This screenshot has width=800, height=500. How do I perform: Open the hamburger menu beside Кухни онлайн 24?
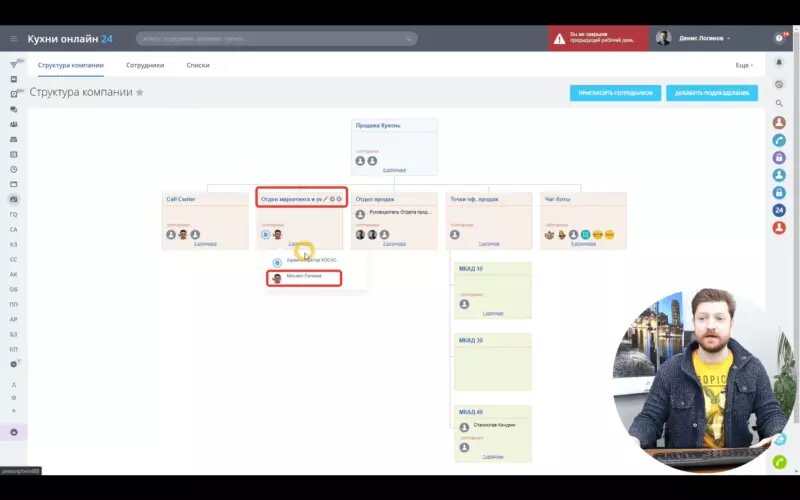pyautogui.click(x=14, y=39)
